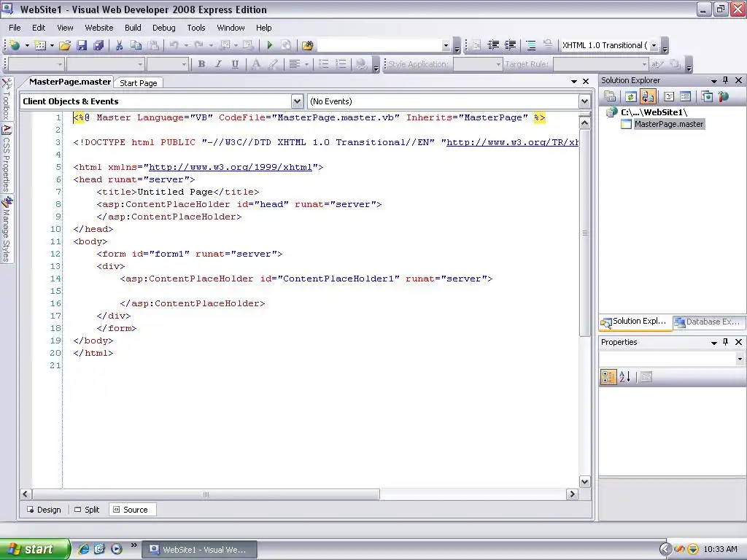747x560 pixels.
Task: Click the code editor horizontal scrollbar thumb
Action: (206, 494)
